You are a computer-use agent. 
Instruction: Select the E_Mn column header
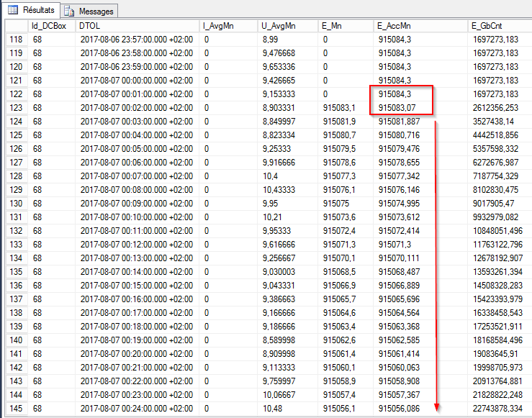tap(346, 26)
